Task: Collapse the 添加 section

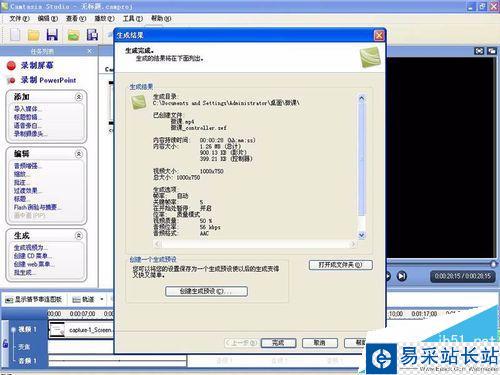Action: pos(79,97)
